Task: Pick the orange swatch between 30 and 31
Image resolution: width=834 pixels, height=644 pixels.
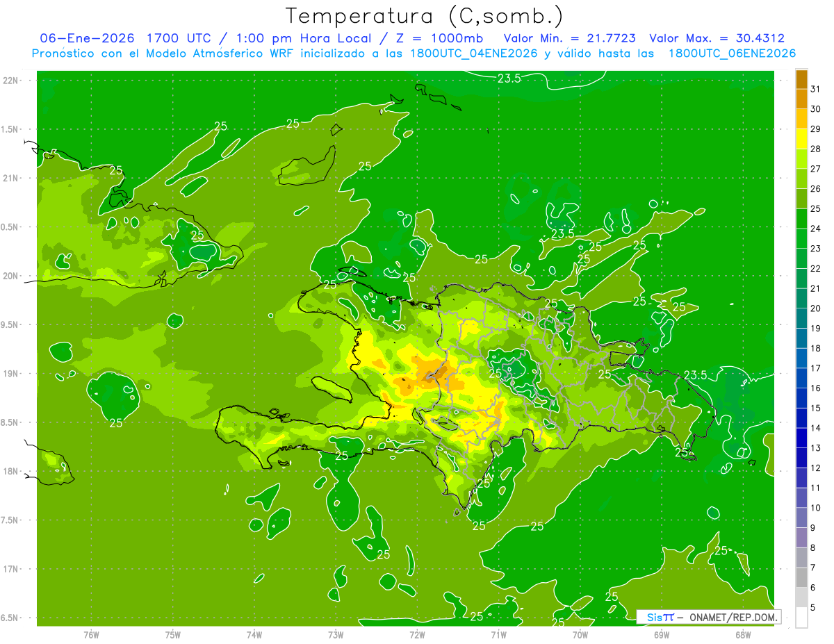Action: point(801,99)
